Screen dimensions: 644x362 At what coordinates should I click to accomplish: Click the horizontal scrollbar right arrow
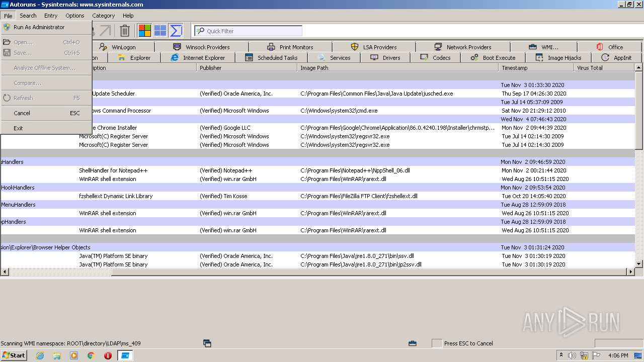(630, 272)
